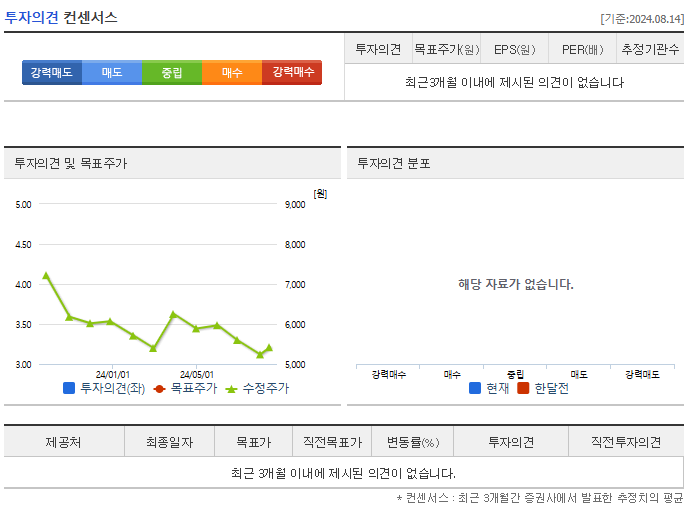Click the 투자의견 컨센서스 heading
Viewport: 688px width, 509px height.
(x=61, y=18)
